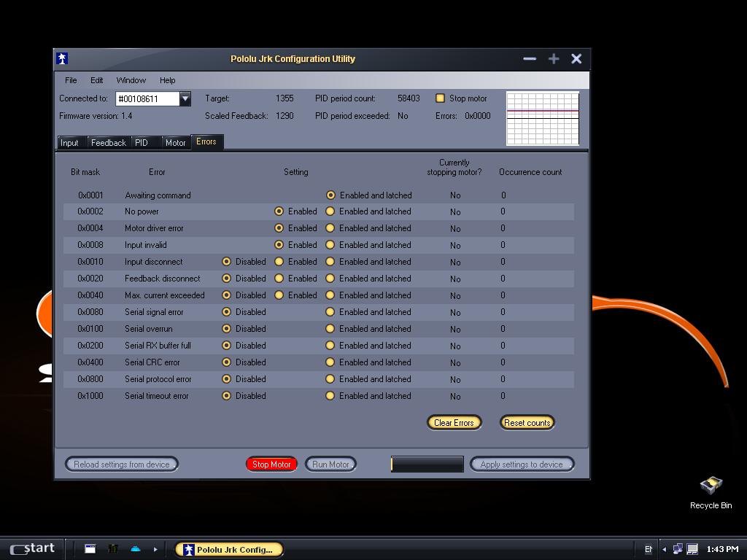The width and height of the screenshot is (747, 560).
Task: Open the File menu
Action: pyautogui.click(x=71, y=80)
